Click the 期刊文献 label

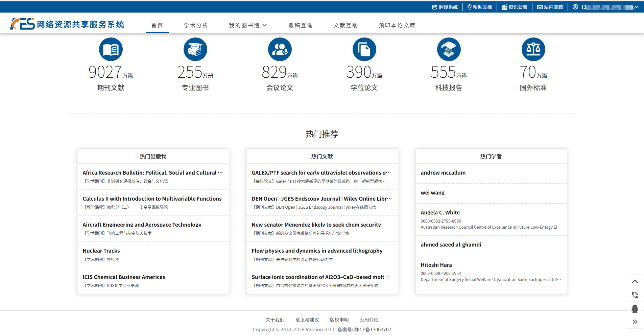[111, 88]
